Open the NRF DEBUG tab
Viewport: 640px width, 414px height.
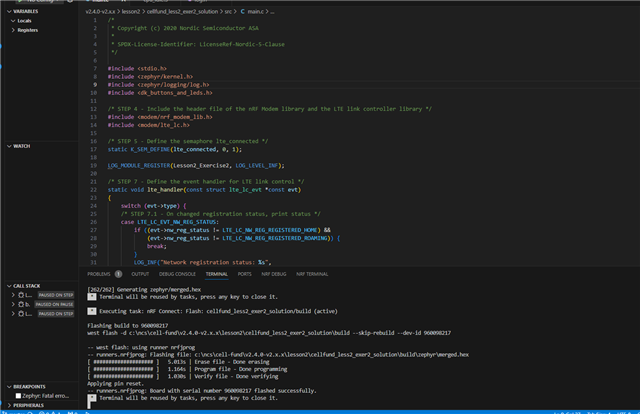(x=274, y=273)
